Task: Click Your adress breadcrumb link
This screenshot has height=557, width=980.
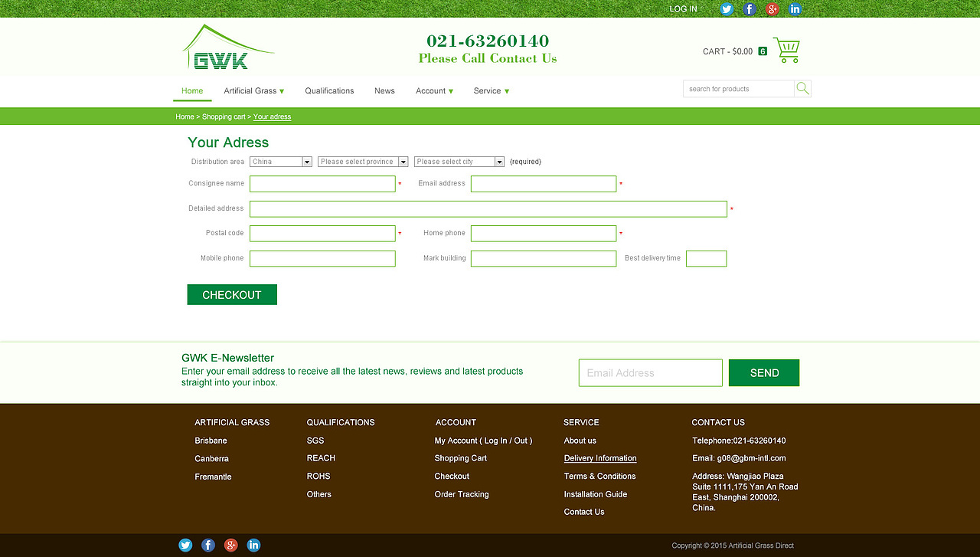Action: pyautogui.click(x=272, y=117)
